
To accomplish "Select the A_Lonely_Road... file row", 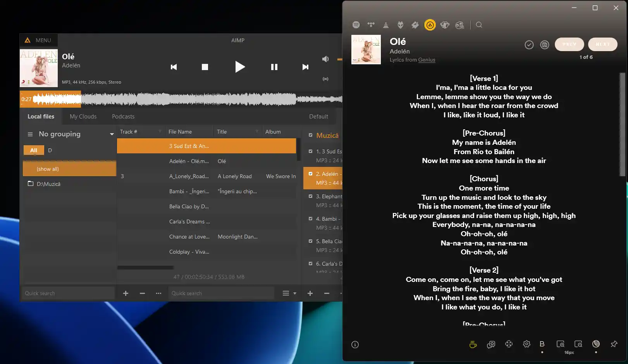I will (206, 176).
